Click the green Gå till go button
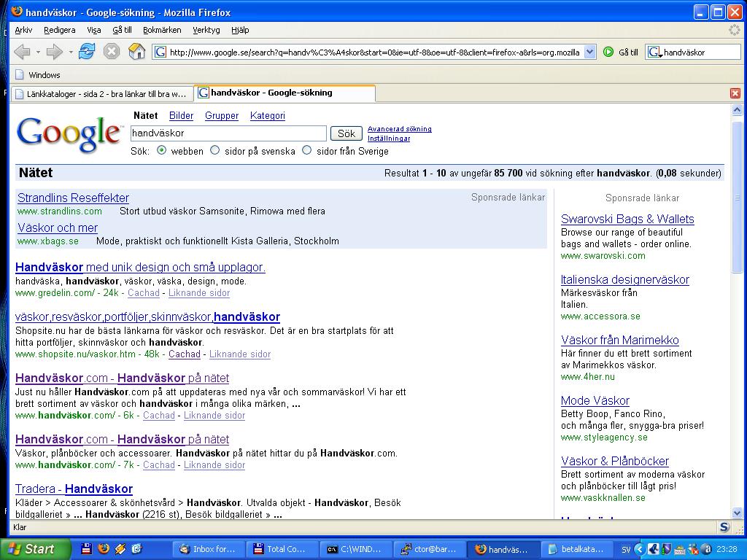This screenshot has width=747, height=560. 621,52
